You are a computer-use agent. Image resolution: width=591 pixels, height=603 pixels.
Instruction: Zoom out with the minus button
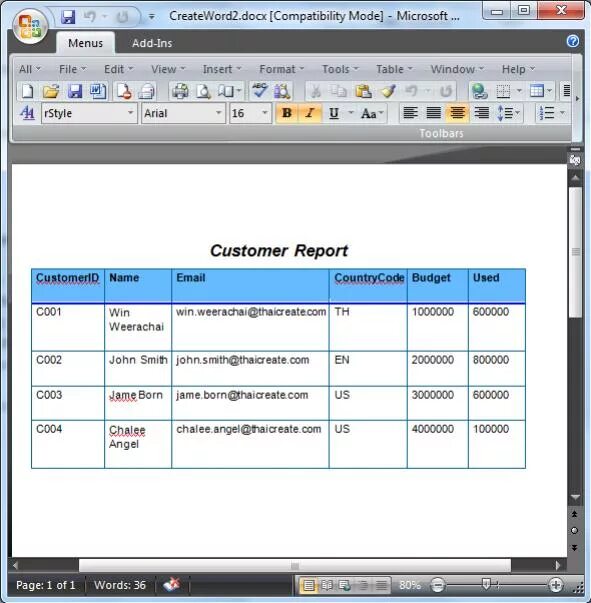click(437, 585)
